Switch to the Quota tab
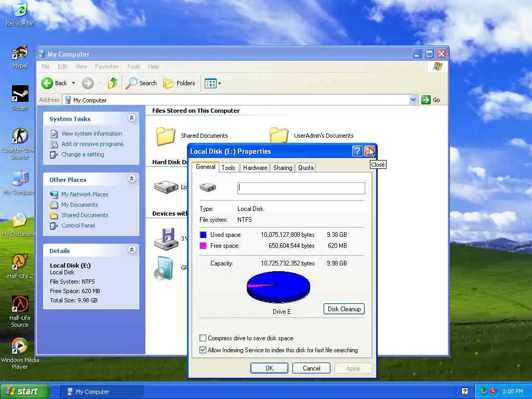Screen dimensions: 532x399 point(305,168)
